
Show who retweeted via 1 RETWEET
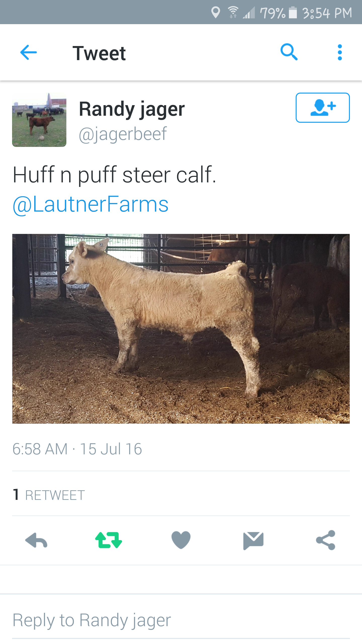49,495
